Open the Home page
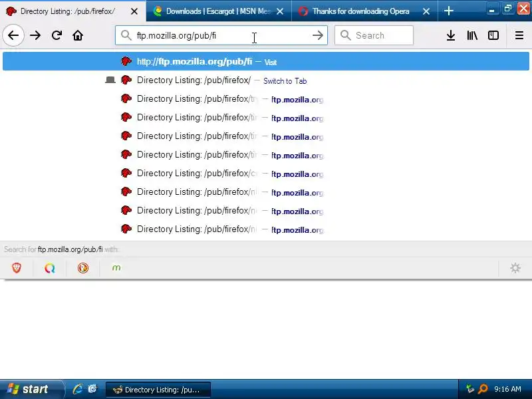This screenshot has height=399, width=532. (x=78, y=35)
